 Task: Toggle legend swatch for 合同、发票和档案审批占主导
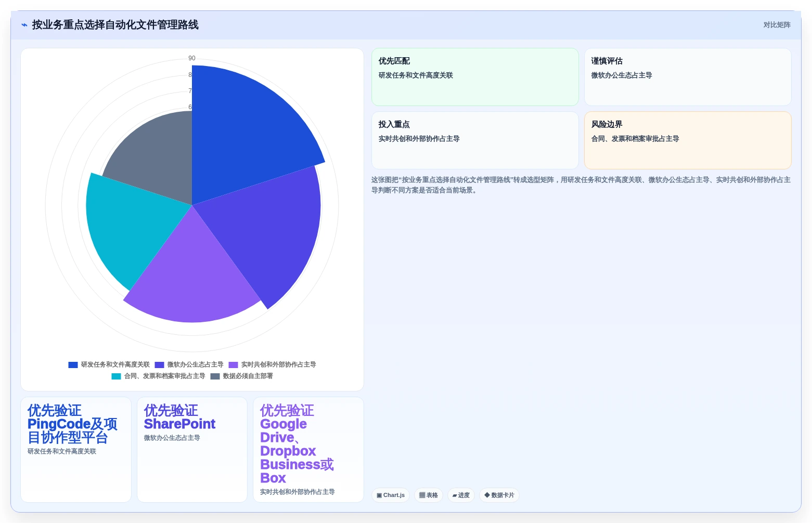tap(116, 376)
